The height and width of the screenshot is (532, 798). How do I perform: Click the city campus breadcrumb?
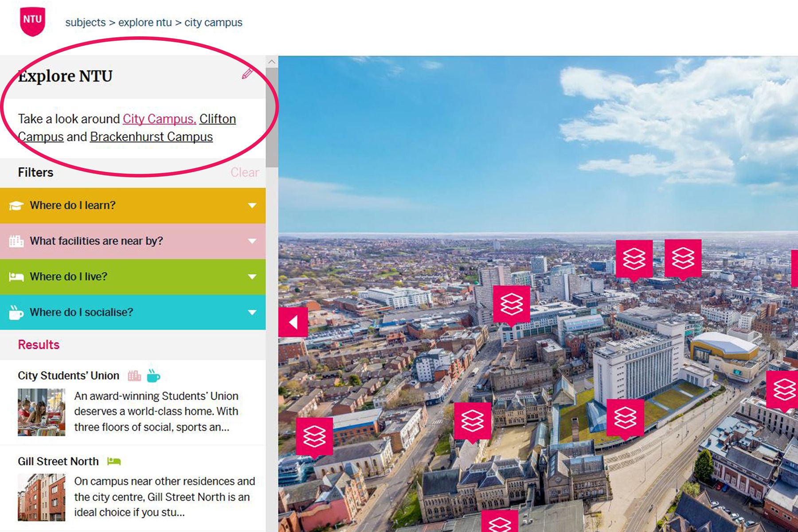click(x=213, y=23)
